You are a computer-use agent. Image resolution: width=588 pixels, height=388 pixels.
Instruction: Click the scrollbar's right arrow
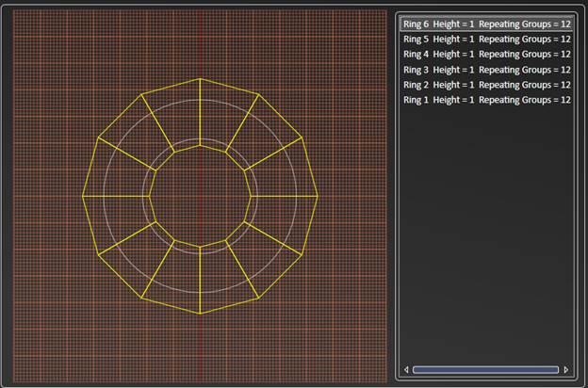coord(566,370)
